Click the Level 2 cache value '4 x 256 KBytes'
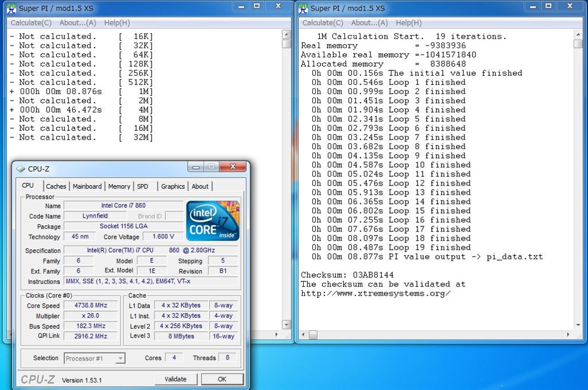 [x=181, y=326]
